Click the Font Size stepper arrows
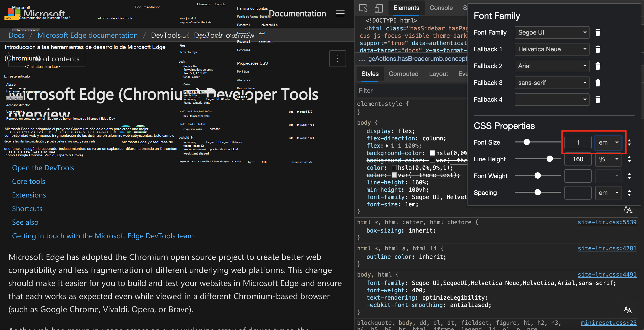The width and height of the screenshot is (644, 330). [x=629, y=142]
